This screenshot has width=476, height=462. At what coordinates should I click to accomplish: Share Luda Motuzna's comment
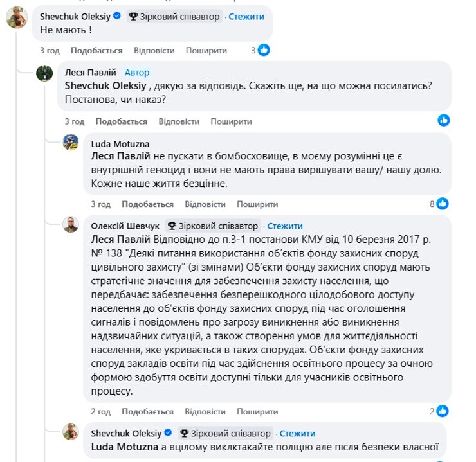point(257,204)
